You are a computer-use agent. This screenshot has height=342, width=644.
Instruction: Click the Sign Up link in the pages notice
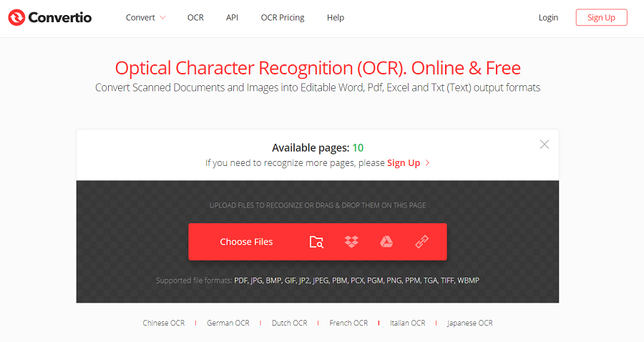coord(404,163)
